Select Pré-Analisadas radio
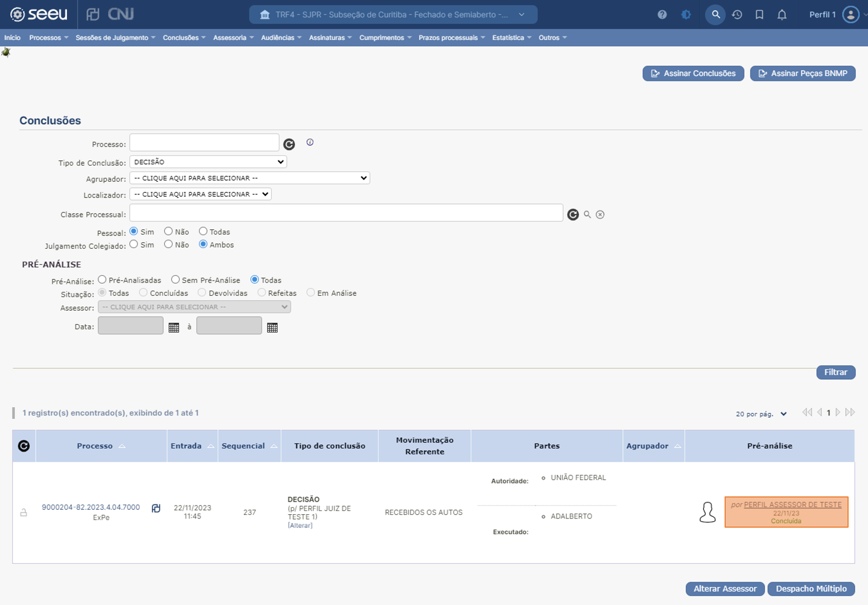868x607 pixels. 102,279
